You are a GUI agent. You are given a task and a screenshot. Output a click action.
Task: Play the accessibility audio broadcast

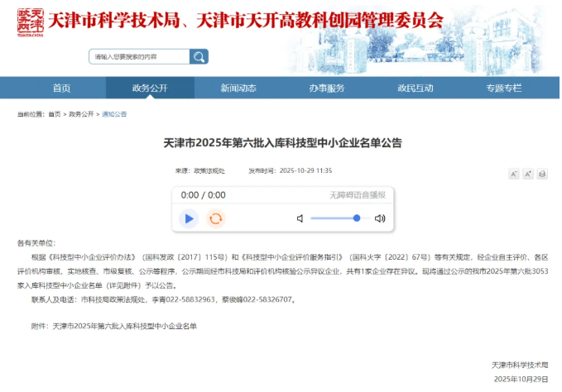point(190,218)
